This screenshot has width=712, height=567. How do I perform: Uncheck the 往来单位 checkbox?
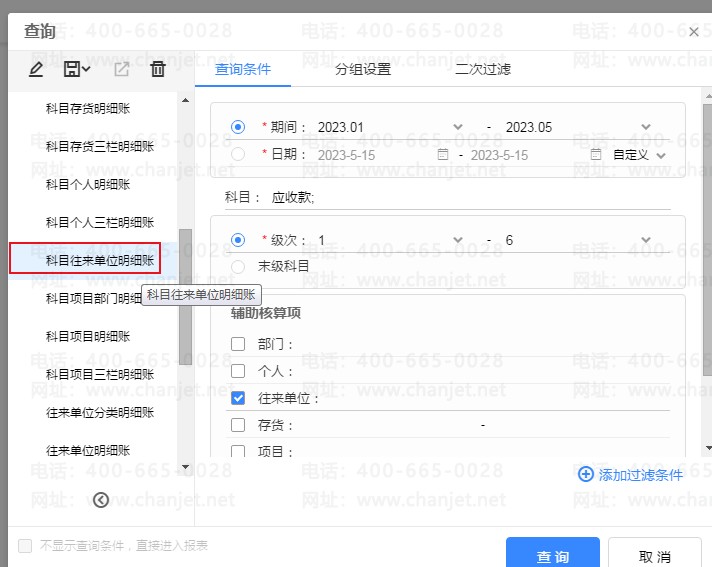click(238, 398)
